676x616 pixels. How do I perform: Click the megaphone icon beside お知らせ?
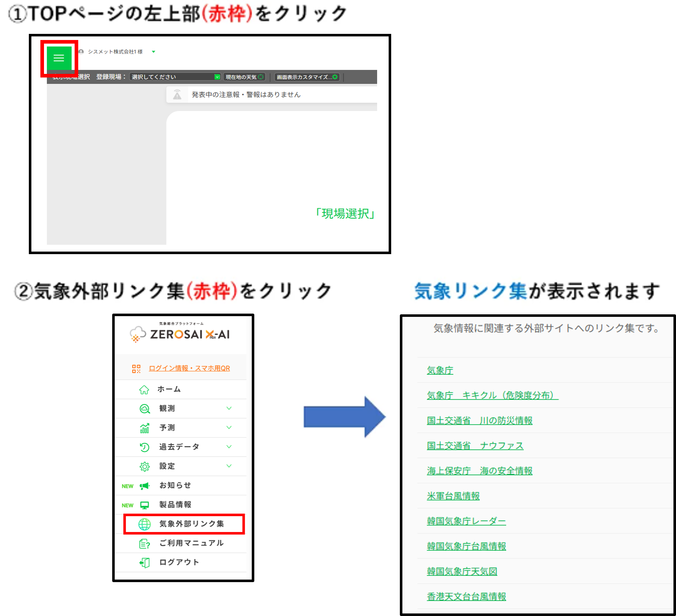[x=144, y=486]
